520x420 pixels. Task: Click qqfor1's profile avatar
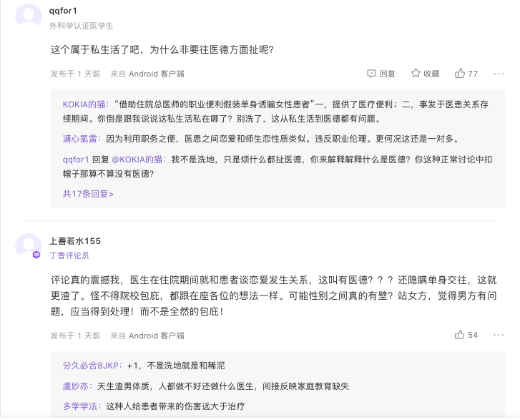[29, 16]
